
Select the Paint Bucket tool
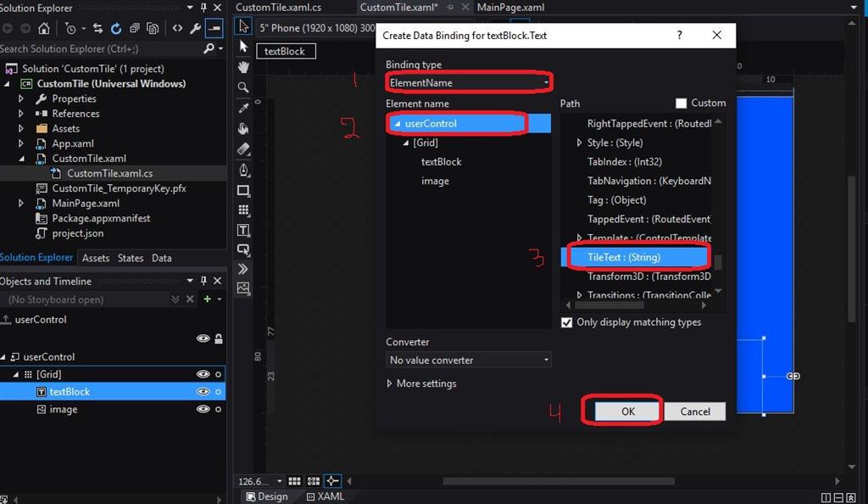tap(243, 128)
